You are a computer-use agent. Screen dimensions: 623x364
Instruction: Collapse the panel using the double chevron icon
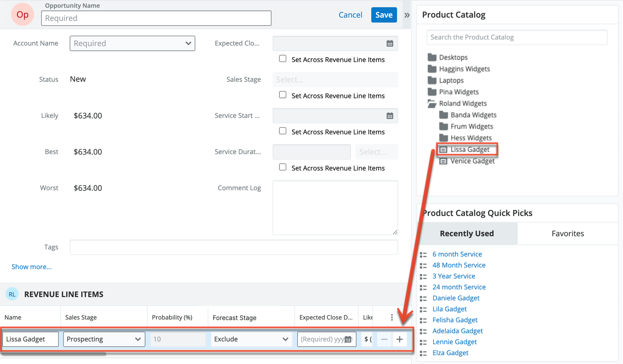(407, 14)
